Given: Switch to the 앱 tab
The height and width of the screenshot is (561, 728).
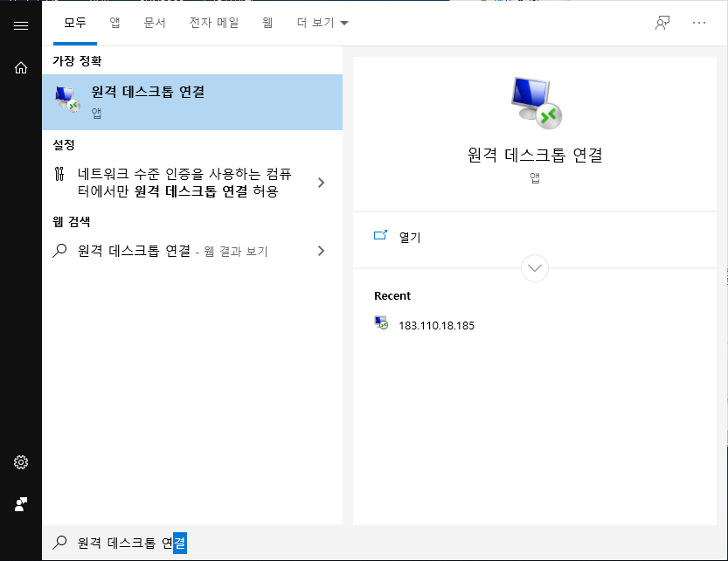Looking at the screenshot, I should (114, 23).
